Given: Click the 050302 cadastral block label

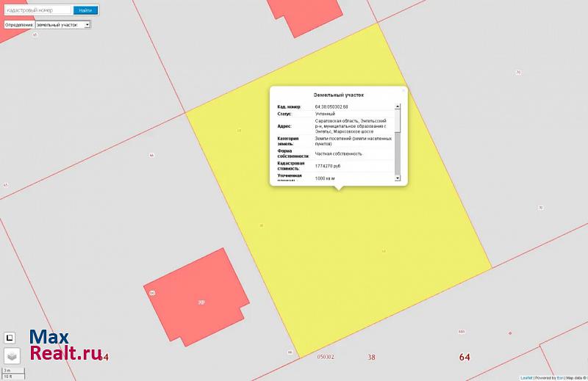Looking at the screenshot, I should coord(326,358).
